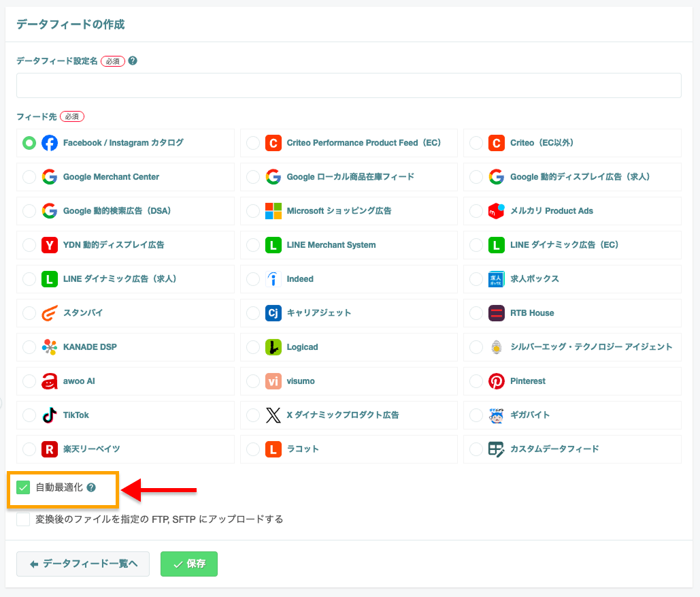The image size is (700, 597).
Task: Click the Criteo (EC以外) logo icon
Action: pyautogui.click(x=497, y=143)
